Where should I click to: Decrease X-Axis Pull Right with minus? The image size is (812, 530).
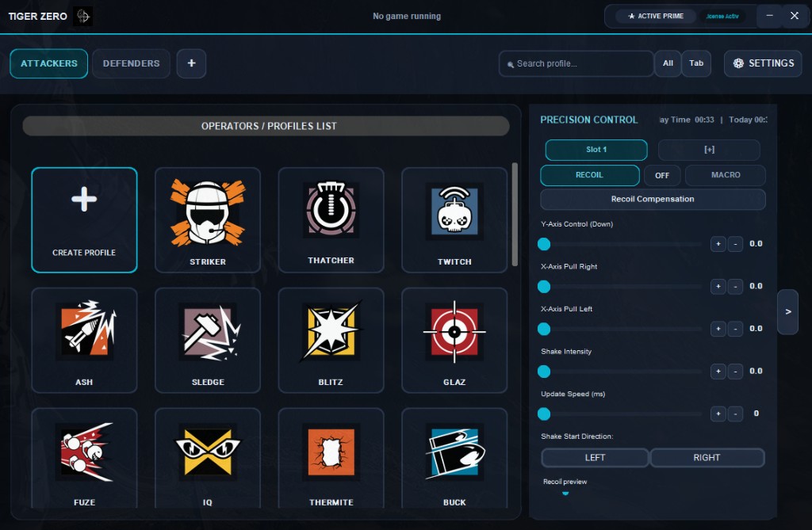(735, 286)
